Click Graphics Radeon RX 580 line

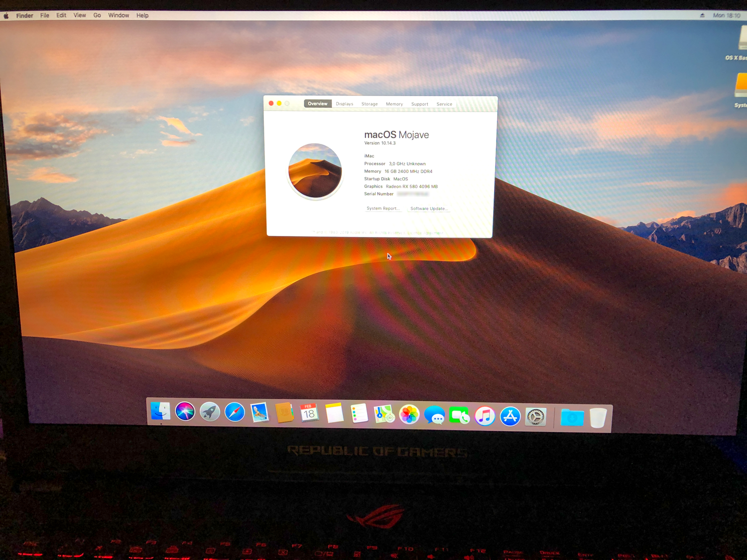click(401, 187)
